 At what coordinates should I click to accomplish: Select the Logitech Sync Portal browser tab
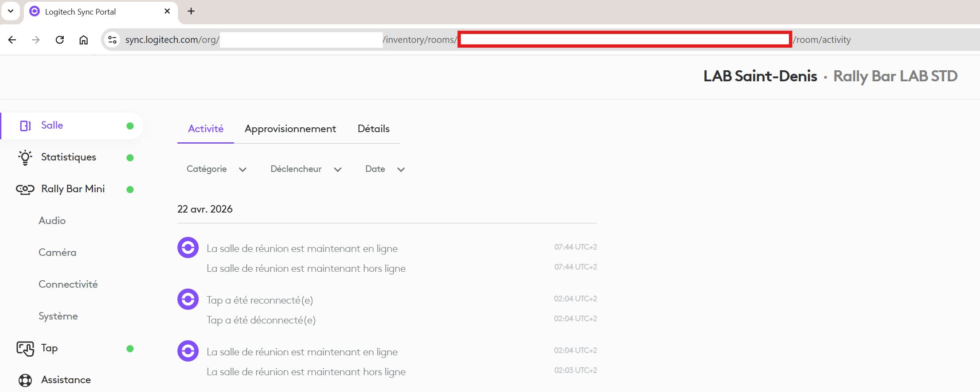point(101,12)
